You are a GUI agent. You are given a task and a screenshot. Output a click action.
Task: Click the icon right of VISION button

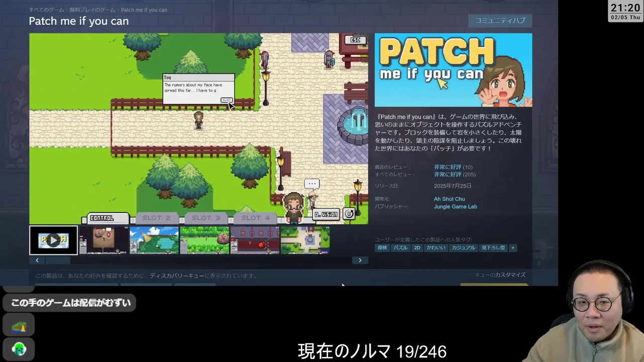click(x=349, y=214)
